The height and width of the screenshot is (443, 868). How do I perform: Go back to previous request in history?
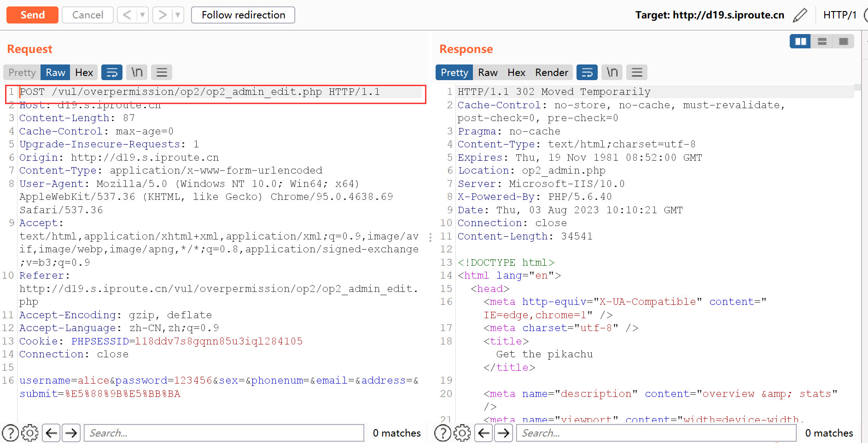pyautogui.click(x=127, y=15)
